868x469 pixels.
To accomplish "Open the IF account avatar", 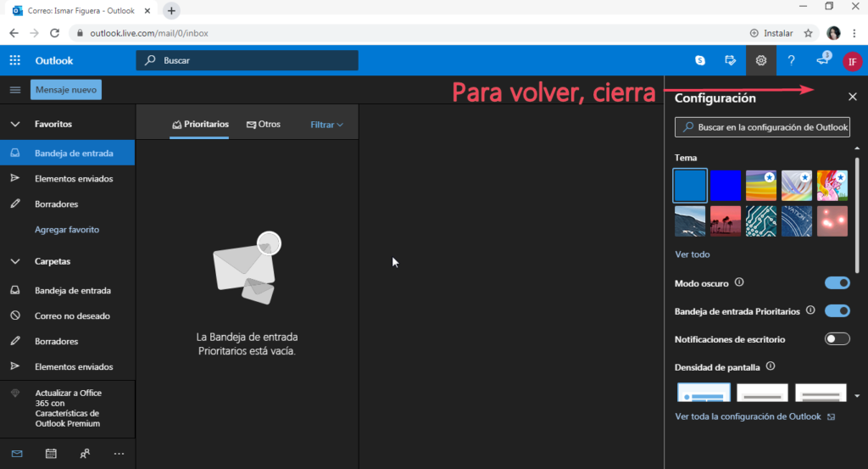I will pyautogui.click(x=853, y=61).
